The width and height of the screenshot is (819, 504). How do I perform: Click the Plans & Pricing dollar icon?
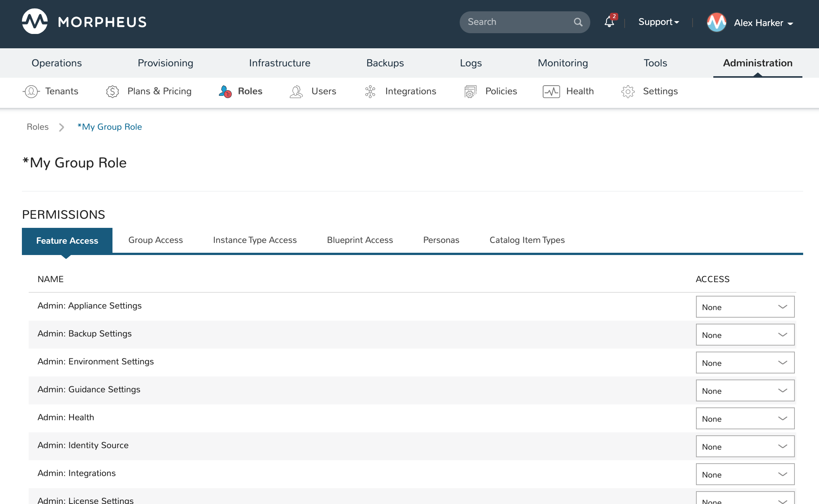112,91
